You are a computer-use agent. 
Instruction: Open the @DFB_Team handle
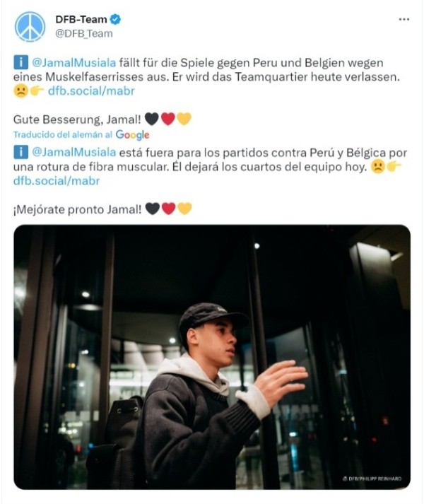[84, 33]
